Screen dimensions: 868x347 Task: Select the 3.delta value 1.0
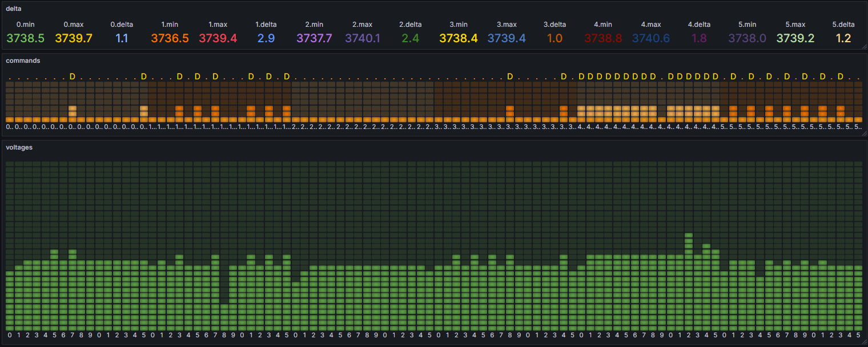pyautogui.click(x=554, y=38)
